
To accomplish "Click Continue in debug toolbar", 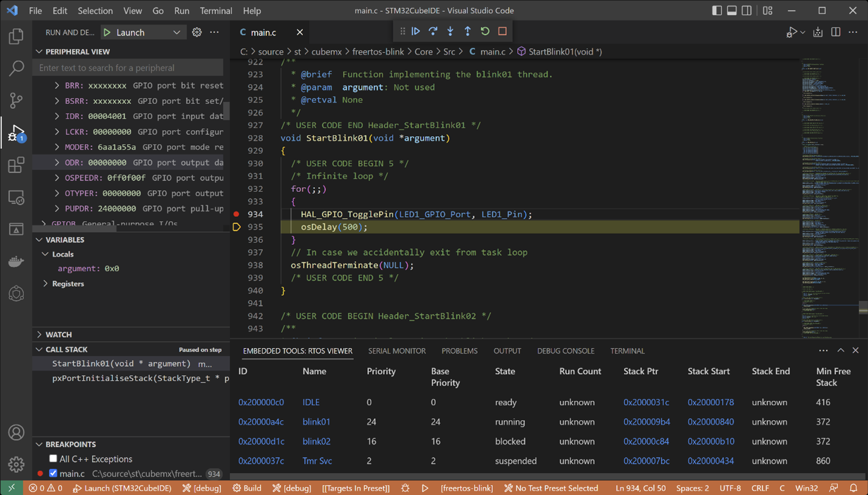I will point(416,31).
